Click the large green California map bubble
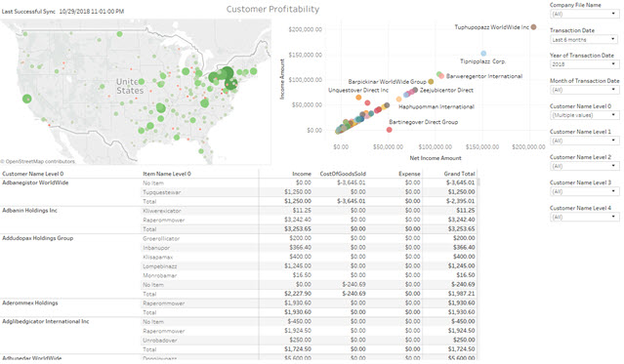The height and width of the screenshot is (364, 624). (x=26, y=99)
